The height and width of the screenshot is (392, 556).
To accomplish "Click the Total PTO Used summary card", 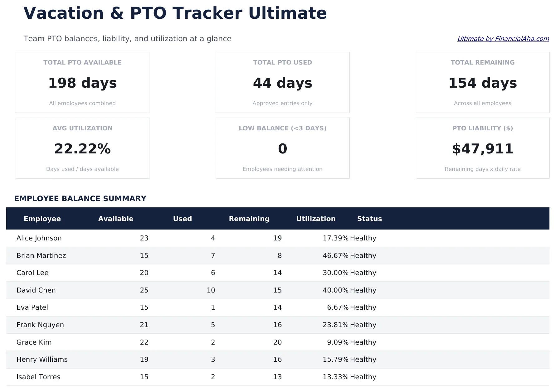I will [x=282, y=82].
